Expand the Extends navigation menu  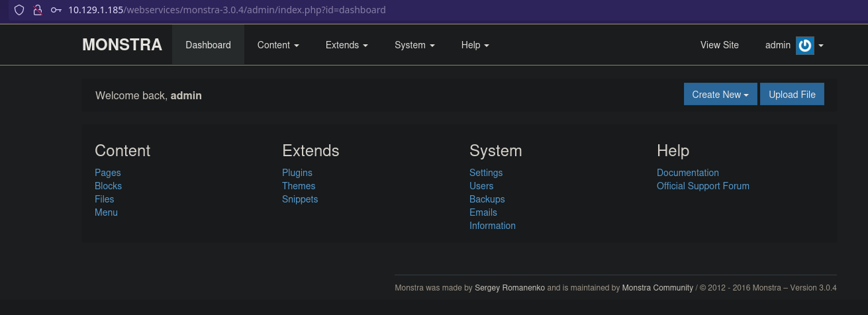tap(346, 45)
